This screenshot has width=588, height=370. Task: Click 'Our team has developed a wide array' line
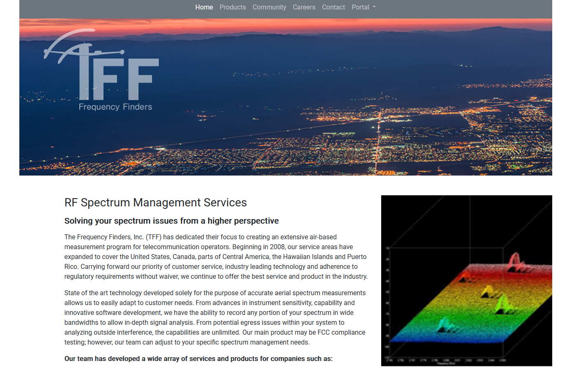click(x=199, y=358)
